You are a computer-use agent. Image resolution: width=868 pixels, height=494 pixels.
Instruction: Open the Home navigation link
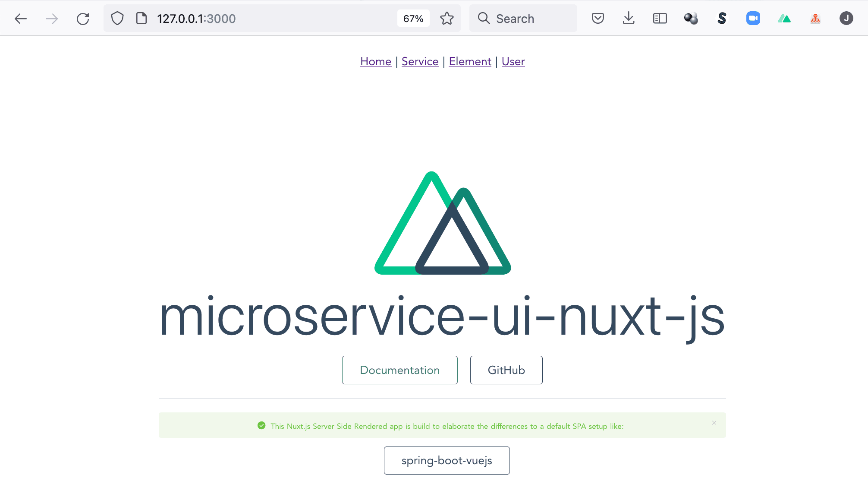pyautogui.click(x=376, y=61)
